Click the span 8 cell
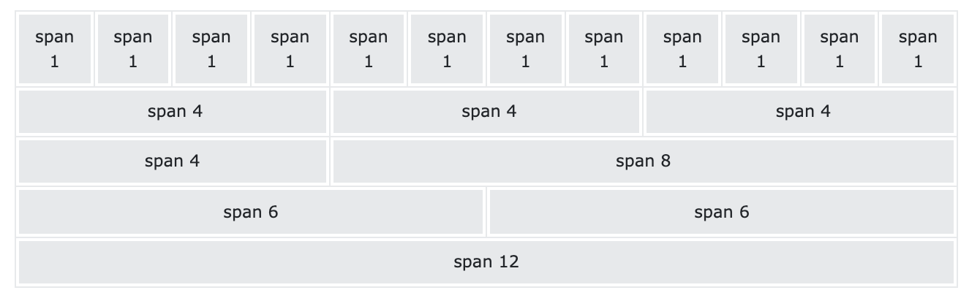The height and width of the screenshot is (301, 980). coord(643,161)
